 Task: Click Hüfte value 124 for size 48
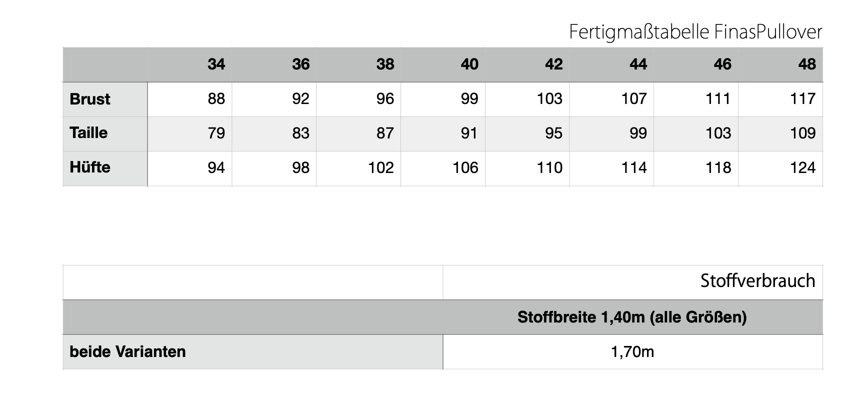802,168
